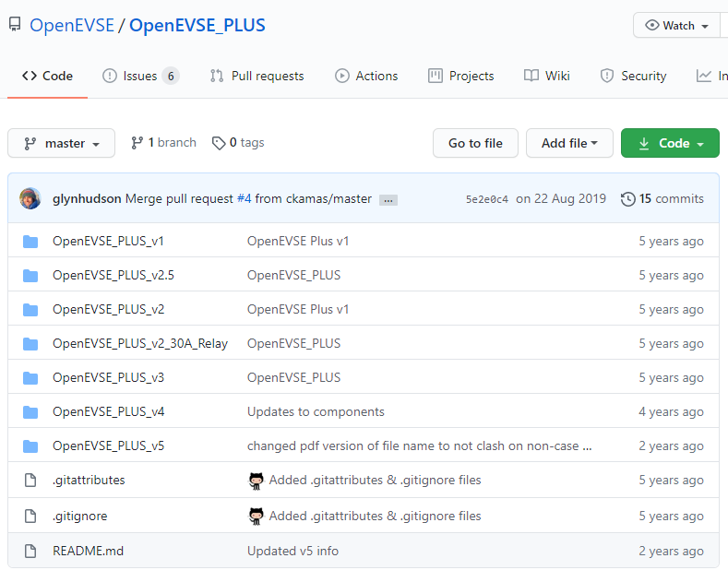
Task: Click file icon for .gitignore
Action: pos(30,517)
